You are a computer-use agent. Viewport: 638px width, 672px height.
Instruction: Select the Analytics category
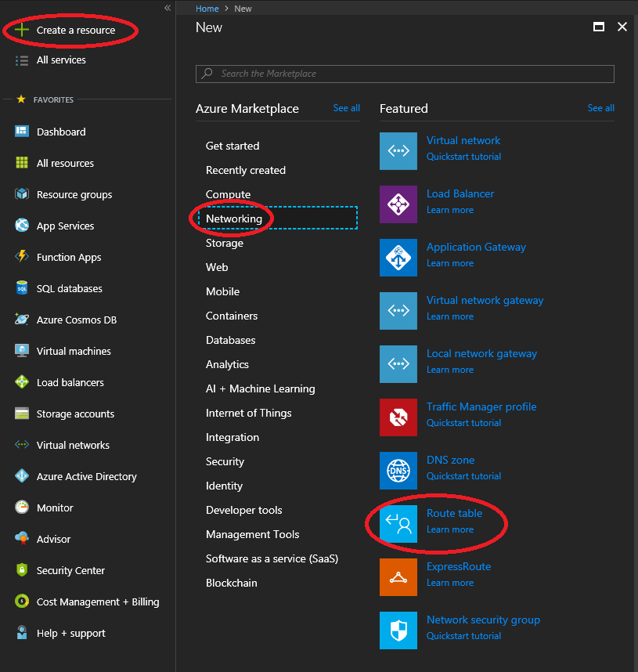(227, 364)
